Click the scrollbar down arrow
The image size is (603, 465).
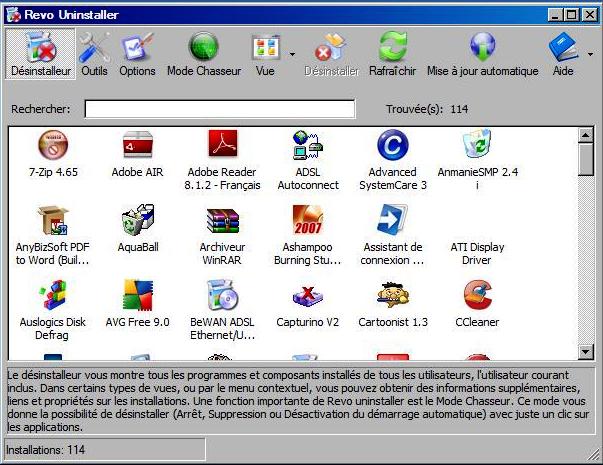pyautogui.click(x=586, y=352)
